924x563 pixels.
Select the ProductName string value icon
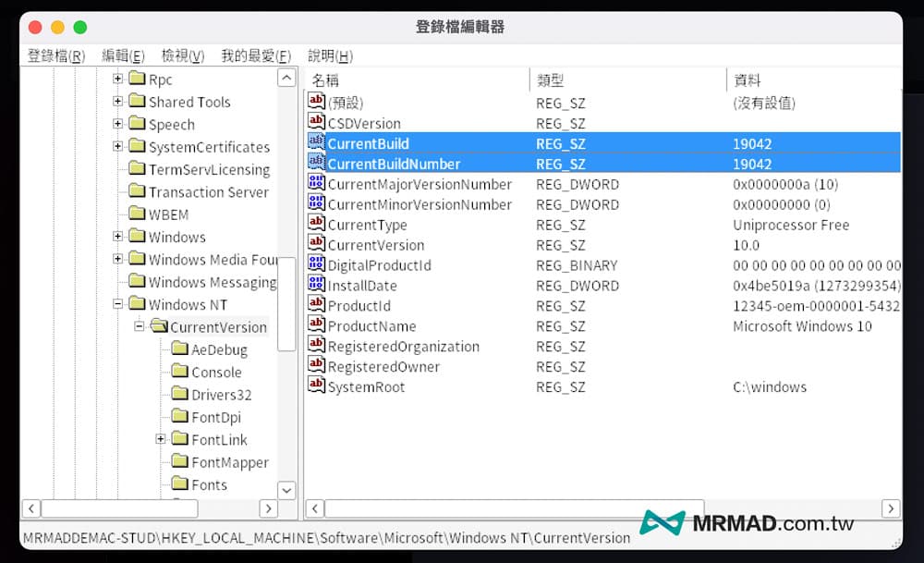tap(316, 326)
